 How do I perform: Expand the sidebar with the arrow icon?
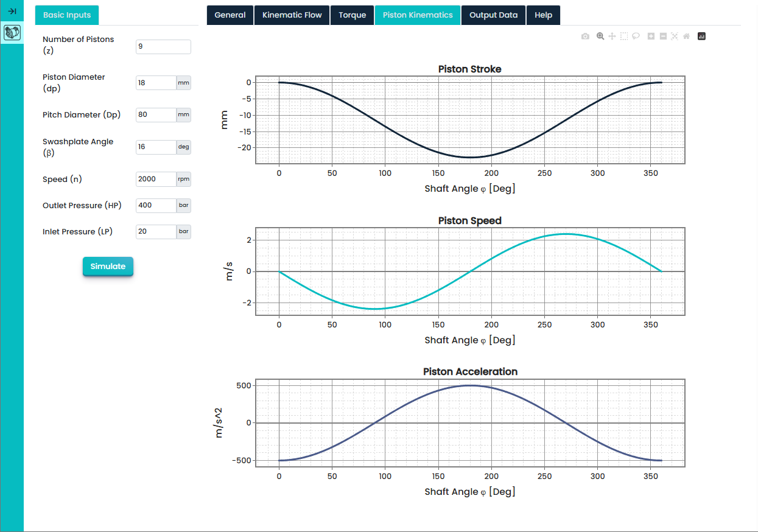pyautogui.click(x=12, y=11)
